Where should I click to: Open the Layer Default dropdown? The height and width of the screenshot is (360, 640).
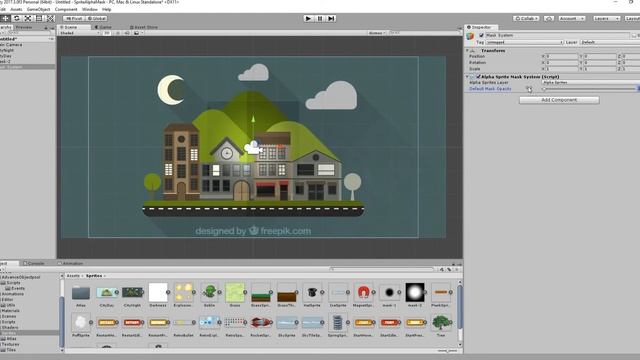[x=610, y=42]
